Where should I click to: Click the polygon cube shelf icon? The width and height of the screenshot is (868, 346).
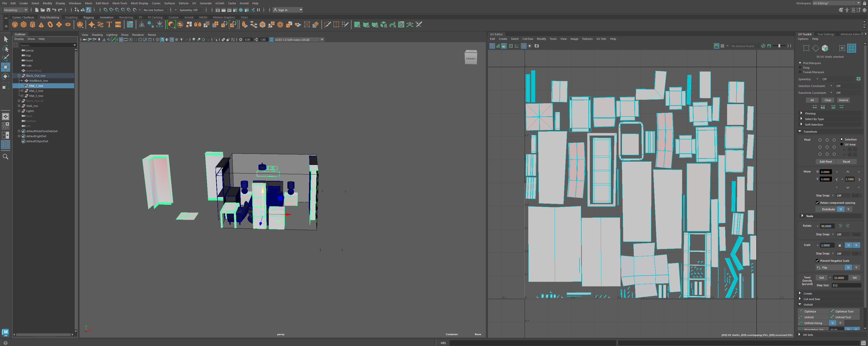coord(23,25)
